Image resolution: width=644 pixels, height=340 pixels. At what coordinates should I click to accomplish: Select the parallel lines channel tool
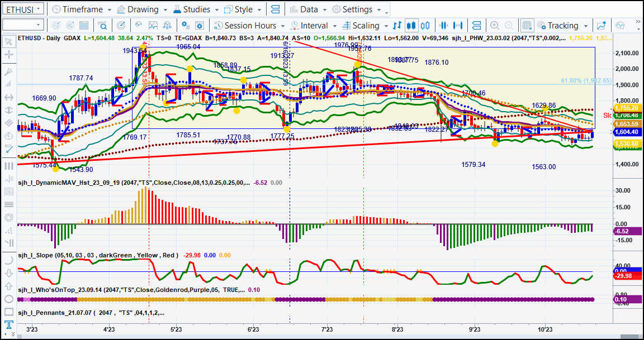click(x=8, y=123)
